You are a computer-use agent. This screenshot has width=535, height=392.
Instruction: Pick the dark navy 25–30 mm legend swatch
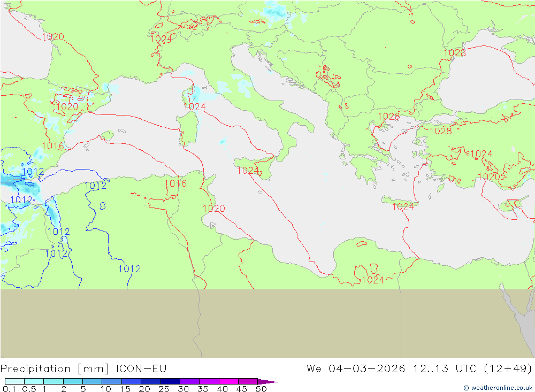[170, 381]
